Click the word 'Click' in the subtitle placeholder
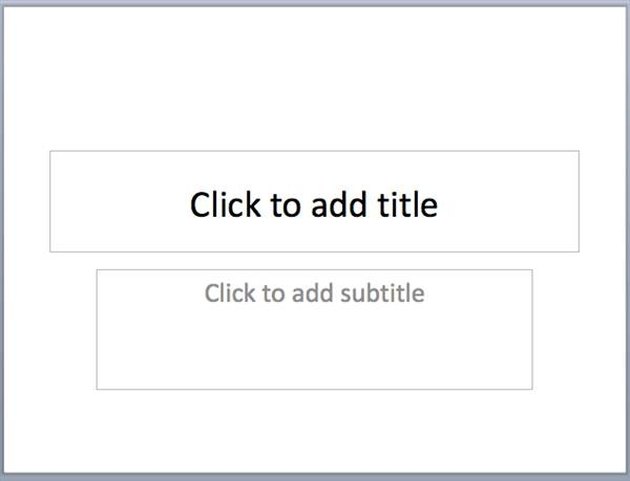630x481 pixels. pos(230,293)
